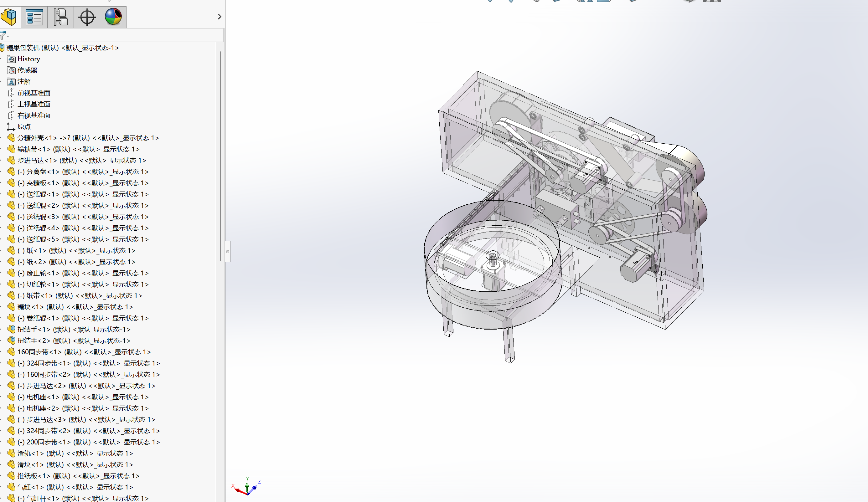Select the 200同步带<1> component row
Image resolution: width=868 pixels, height=502 pixels.
pos(84,442)
